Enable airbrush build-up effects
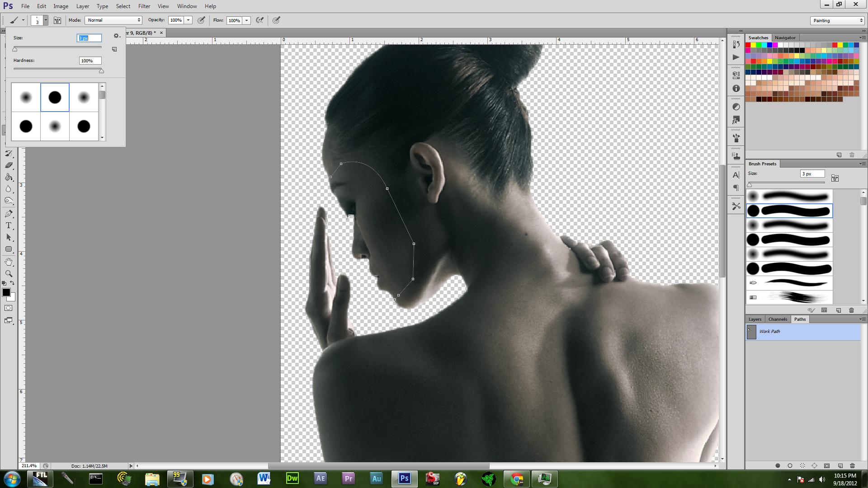The height and width of the screenshot is (488, 868). click(x=260, y=20)
